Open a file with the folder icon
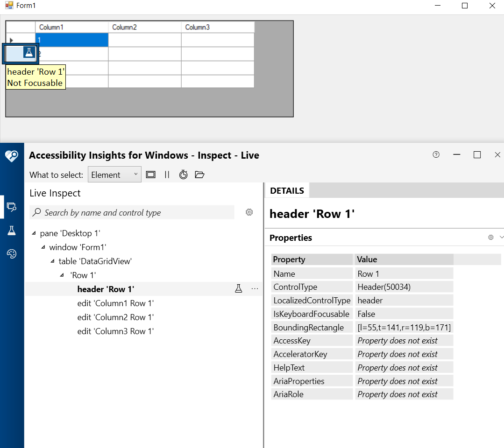 [x=199, y=175]
